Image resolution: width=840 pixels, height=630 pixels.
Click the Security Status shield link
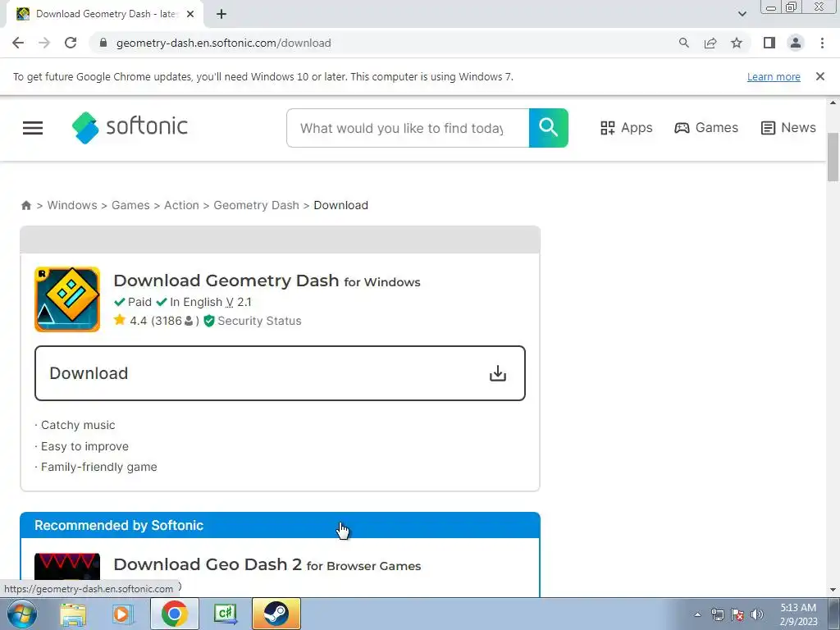[x=253, y=321]
